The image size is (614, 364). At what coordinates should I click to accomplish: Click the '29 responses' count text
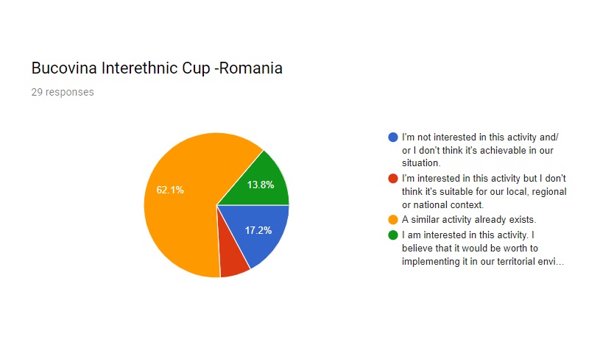tap(63, 92)
